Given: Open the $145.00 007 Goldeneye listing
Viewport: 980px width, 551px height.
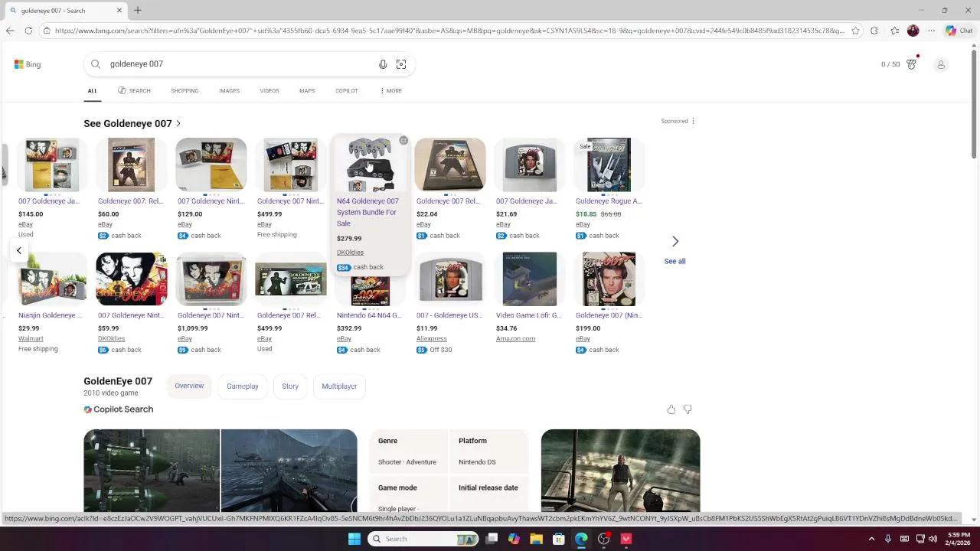Looking at the screenshot, I should [49, 201].
